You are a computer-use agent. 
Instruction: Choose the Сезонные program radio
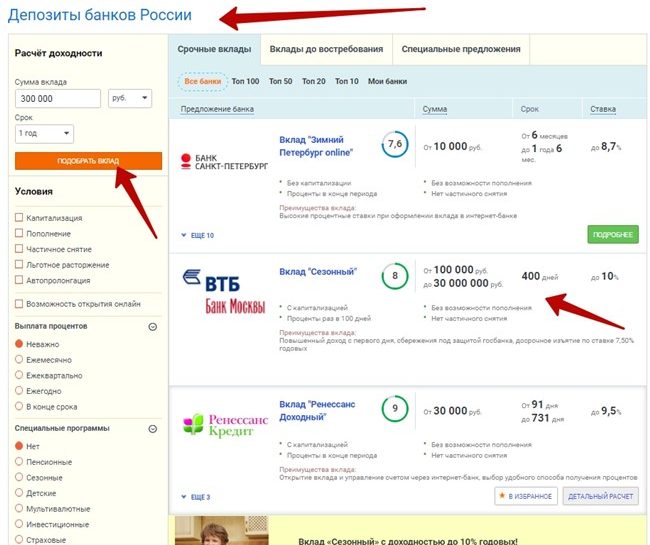point(19,477)
